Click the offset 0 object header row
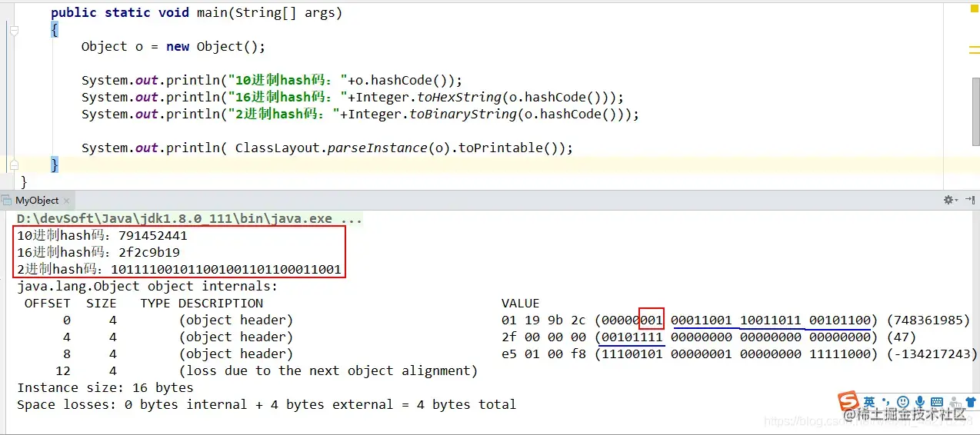The image size is (980, 435). pyautogui.click(x=516, y=320)
